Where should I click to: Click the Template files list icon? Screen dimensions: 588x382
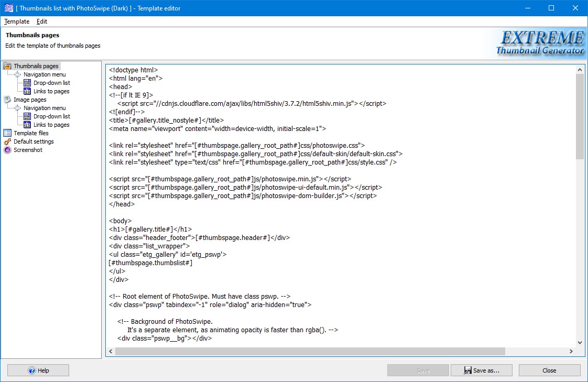(7, 133)
